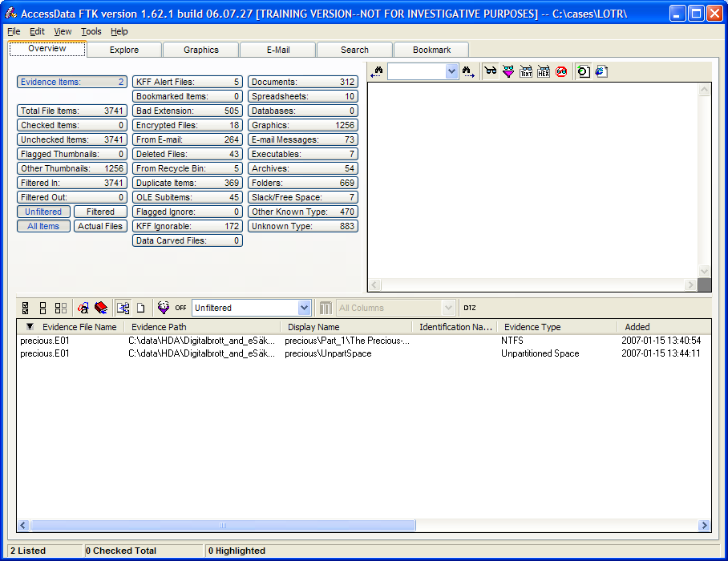The image size is (728, 561).
Task: Click the From Recycle Bin button
Action: pyautogui.click(x=188, y=168)
